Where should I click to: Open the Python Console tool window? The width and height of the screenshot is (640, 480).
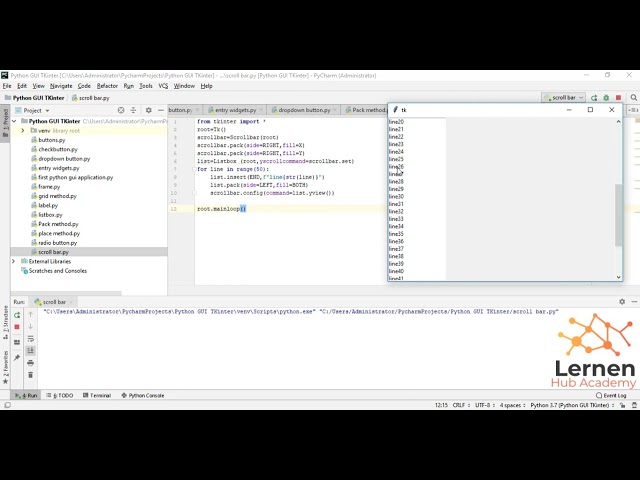tap(142, 396)
